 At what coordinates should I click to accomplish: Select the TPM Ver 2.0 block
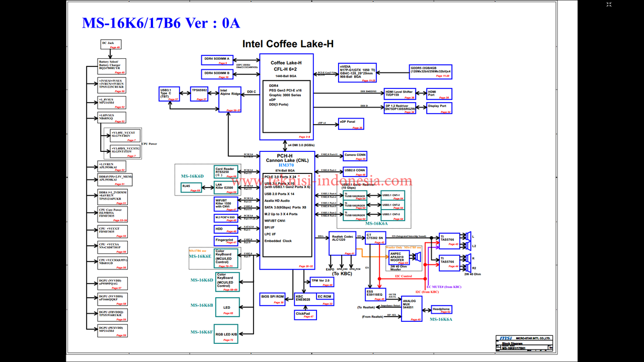(322, 282)
